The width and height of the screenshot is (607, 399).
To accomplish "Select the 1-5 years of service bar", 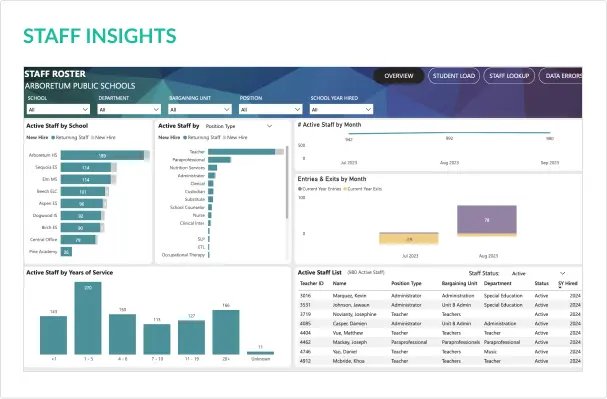I will [x=88, y=318].
